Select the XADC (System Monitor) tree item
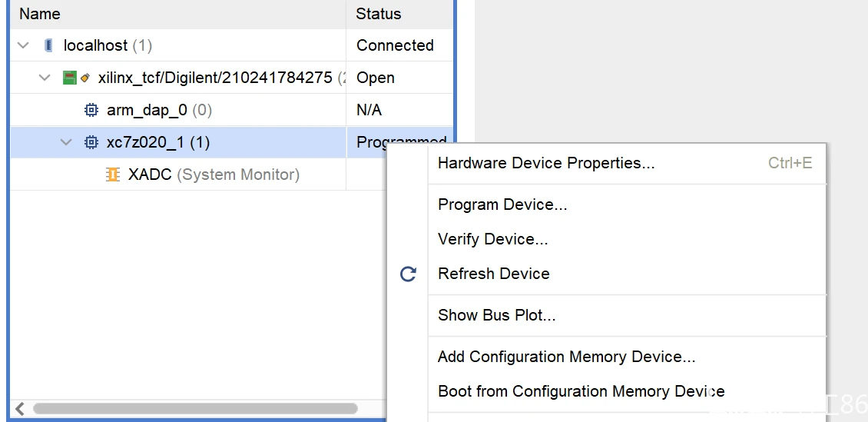The width and height of the screenshot is (868, 422). coord(213,174)
